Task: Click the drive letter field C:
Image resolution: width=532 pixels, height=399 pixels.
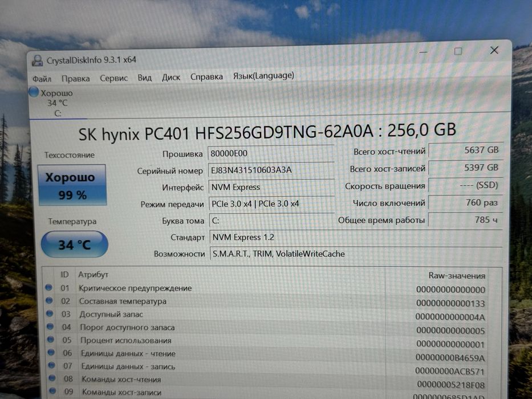Action: 272,221
